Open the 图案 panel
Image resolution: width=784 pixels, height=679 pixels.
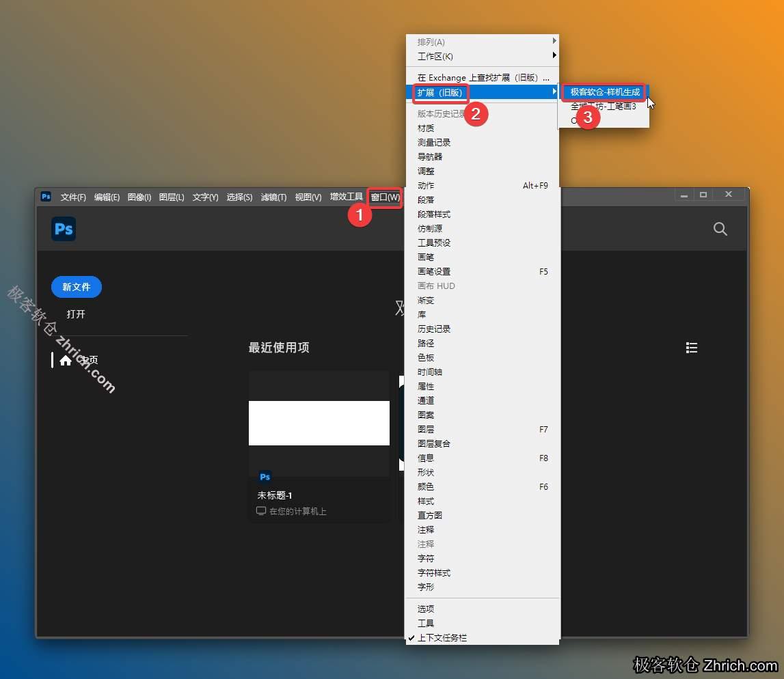483,415
